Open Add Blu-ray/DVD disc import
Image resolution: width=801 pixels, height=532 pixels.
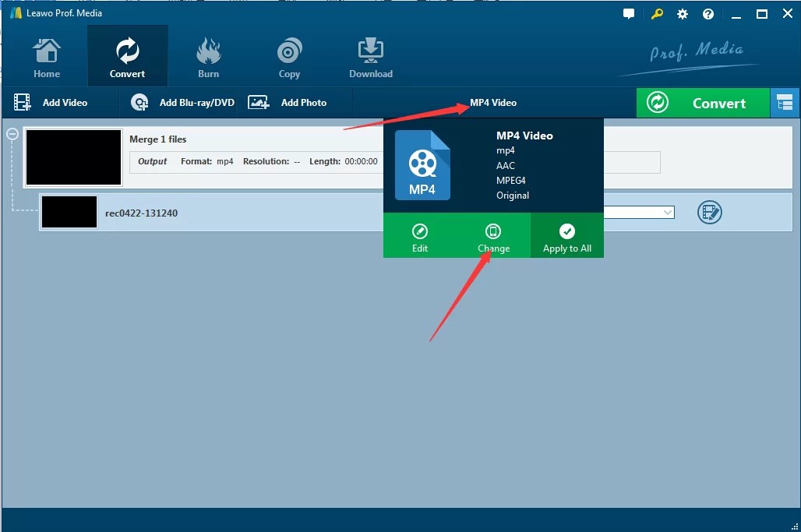(x=139, y=102)
